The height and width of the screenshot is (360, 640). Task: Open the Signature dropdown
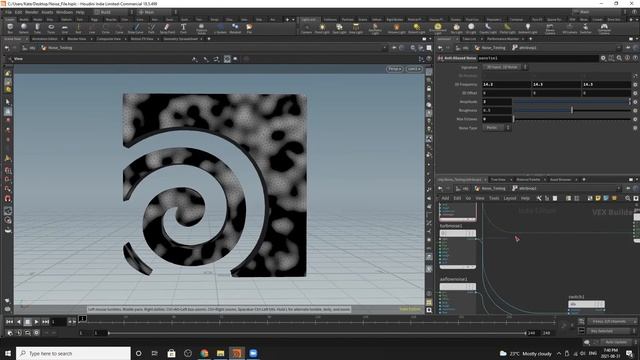[x=504, y=67]
